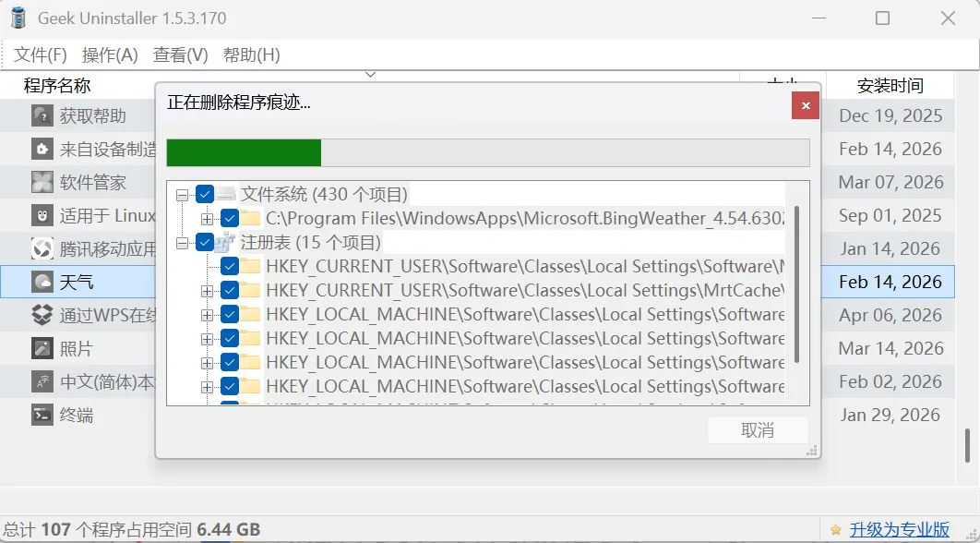Click the 终端 terminal app icon
This screenshot has width=980, height=543.
pos(42,415)
